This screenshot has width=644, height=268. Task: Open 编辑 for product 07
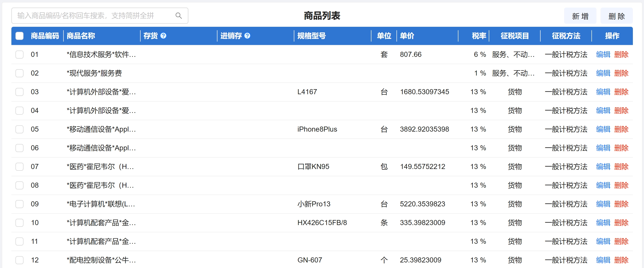[603, 167]
